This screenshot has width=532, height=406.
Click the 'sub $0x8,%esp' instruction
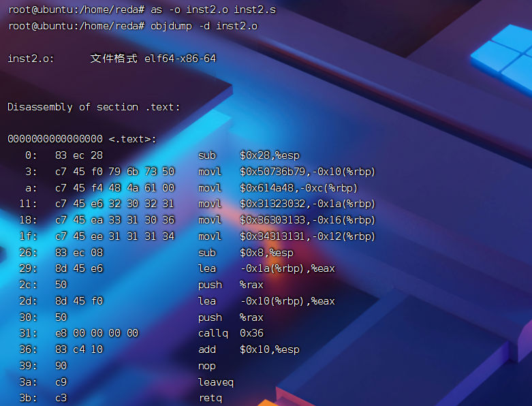tap(246, 253)
